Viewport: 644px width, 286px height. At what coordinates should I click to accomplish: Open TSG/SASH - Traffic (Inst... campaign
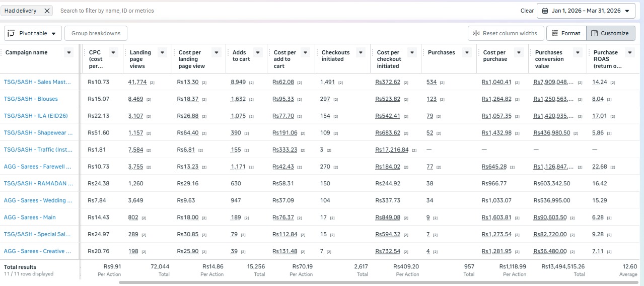coord(38,150)
